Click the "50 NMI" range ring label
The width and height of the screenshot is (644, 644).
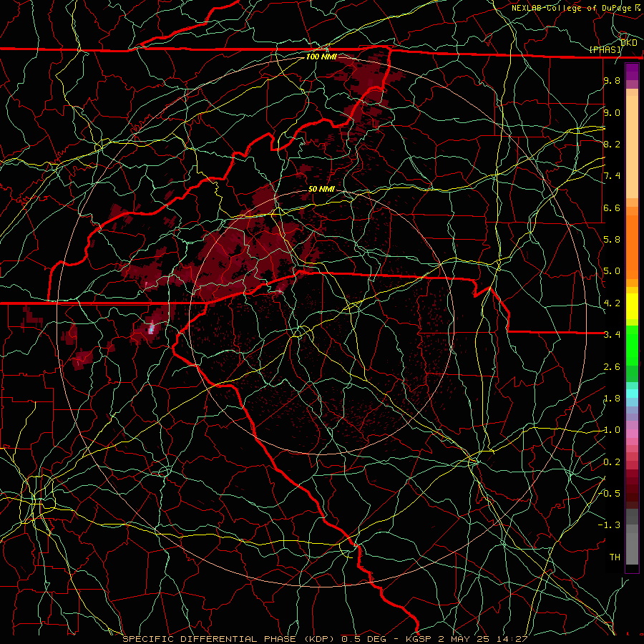click(x=321, y=189)
